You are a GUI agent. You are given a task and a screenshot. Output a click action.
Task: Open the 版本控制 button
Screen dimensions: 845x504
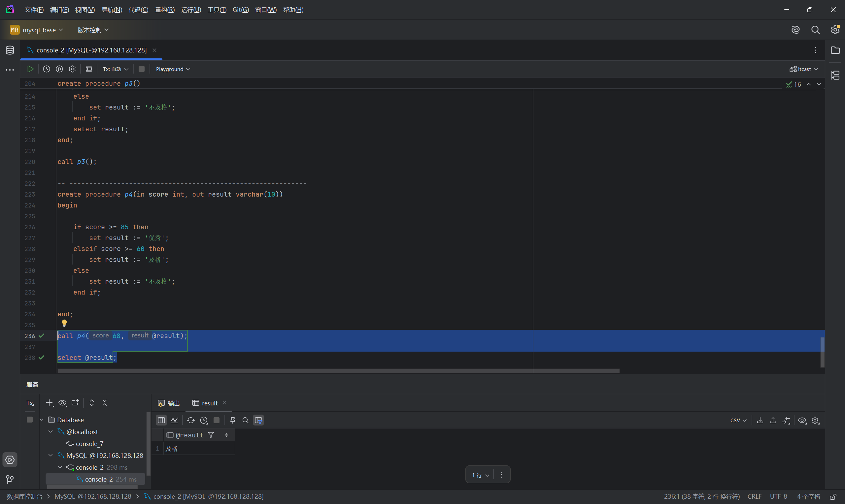pyautogui.click(x=93, y=30)
